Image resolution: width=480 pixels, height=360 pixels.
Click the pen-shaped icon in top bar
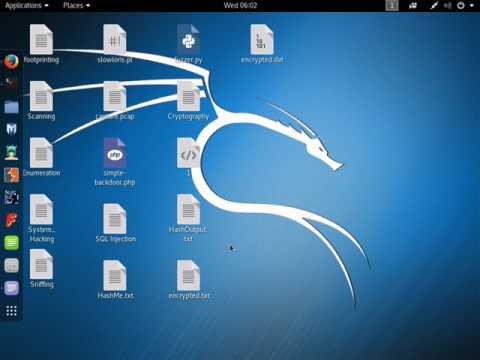point(434,5)
